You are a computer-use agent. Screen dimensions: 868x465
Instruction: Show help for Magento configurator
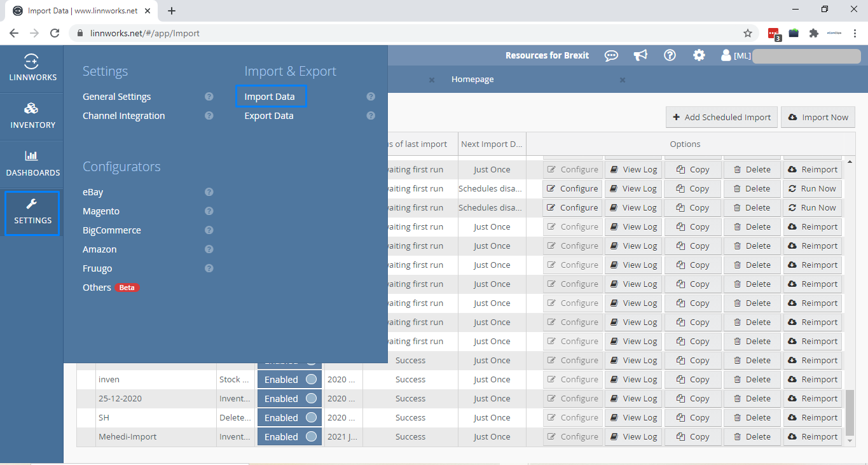pyautogui.click(x=209, y=211)
